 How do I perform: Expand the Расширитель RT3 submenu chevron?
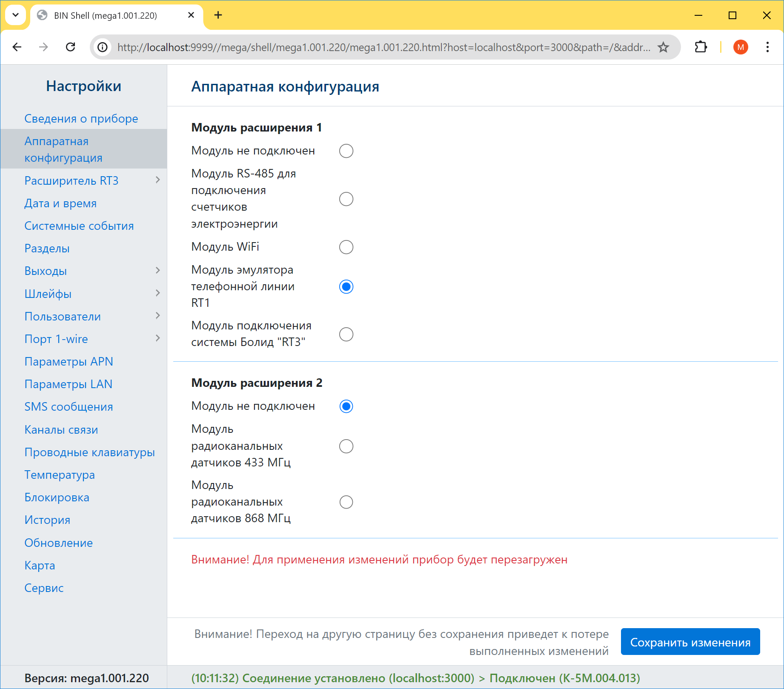click(158, 180)
